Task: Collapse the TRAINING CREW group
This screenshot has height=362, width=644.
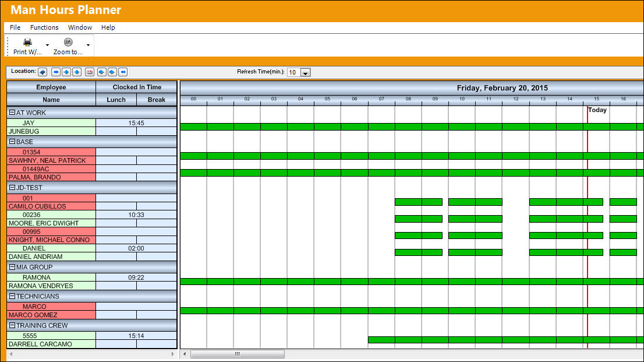Action: [x=12, y=325]
